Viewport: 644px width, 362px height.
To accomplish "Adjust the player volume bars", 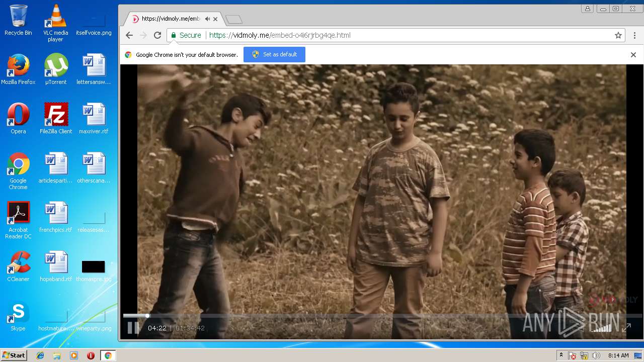I will [602, 328].
